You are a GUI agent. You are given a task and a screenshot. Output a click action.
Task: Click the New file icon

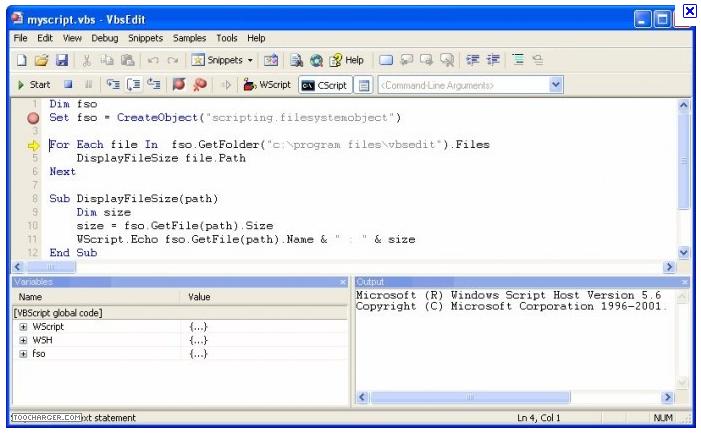(x=21, y=61)
